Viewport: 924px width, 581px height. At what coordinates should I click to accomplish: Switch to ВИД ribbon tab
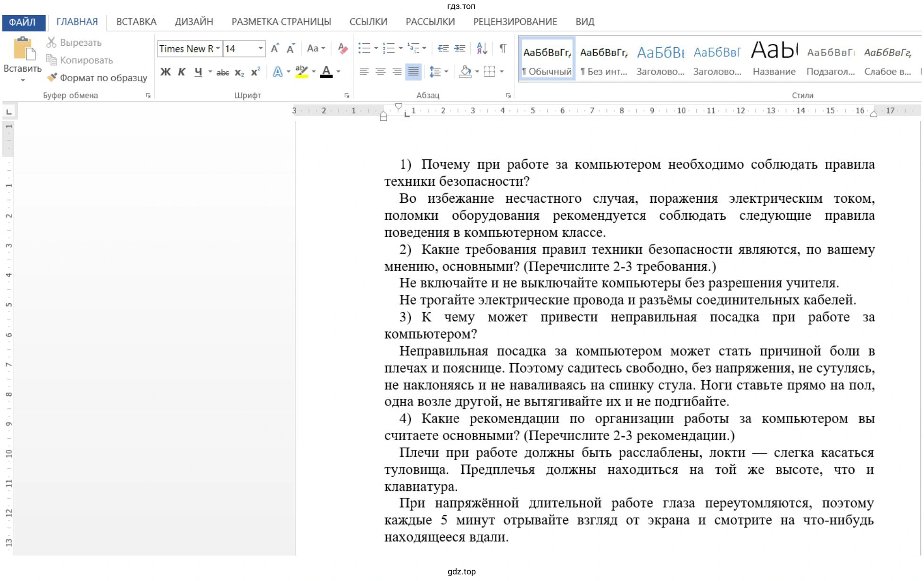pyautogui.click(x=585, y=22)
